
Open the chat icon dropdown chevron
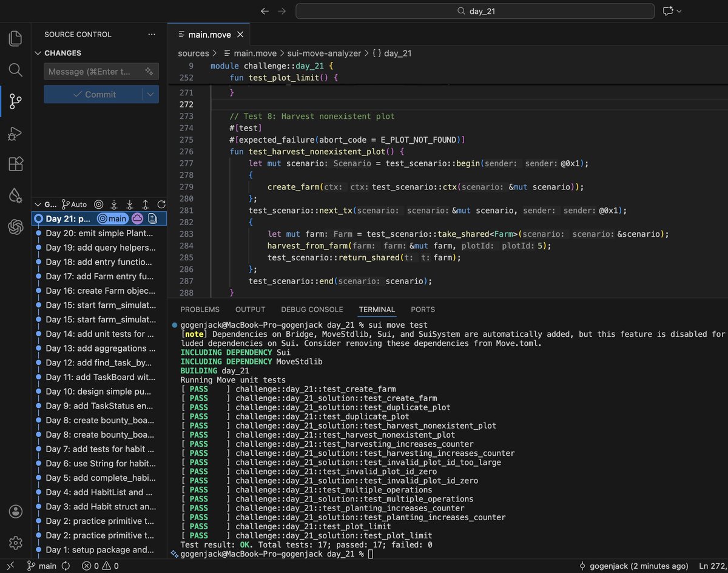[679, 11]
